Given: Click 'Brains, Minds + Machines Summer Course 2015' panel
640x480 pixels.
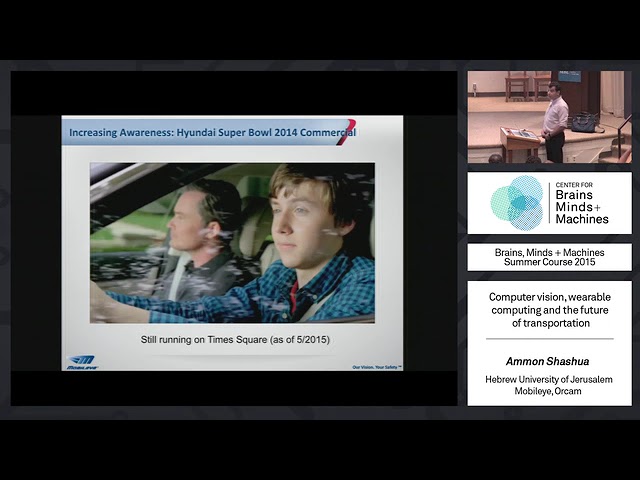Looking at the screenshot, I should click(x=549, y=257).
